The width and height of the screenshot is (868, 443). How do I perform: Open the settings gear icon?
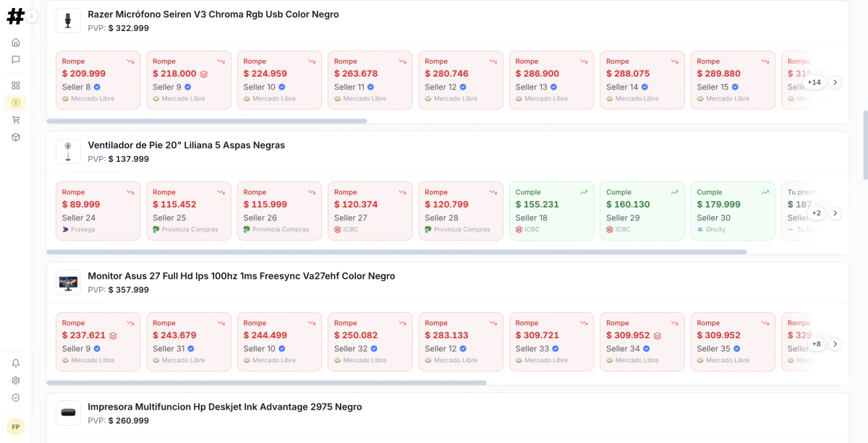click(16, 380)
